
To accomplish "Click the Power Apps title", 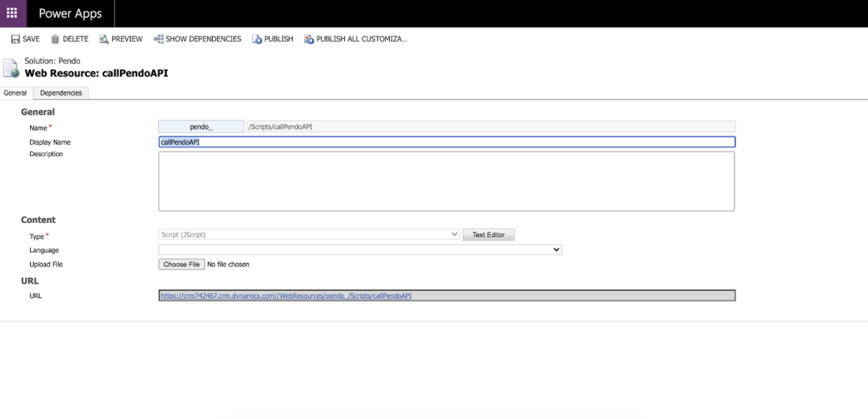I will 70,13.
